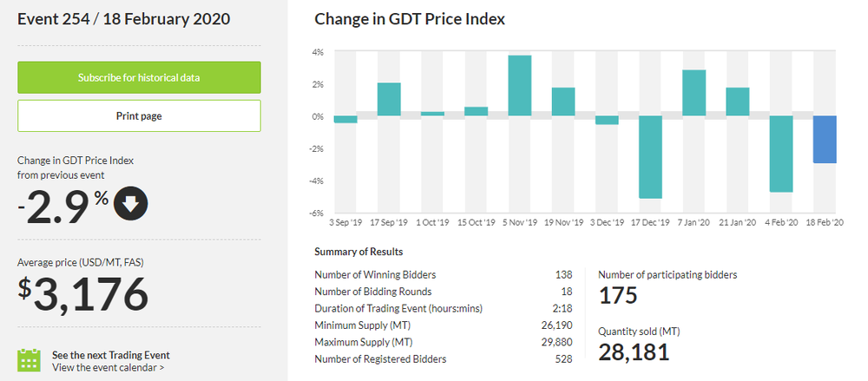Click See the next Trading Event text
868x381 pixels.
point(110,354)
